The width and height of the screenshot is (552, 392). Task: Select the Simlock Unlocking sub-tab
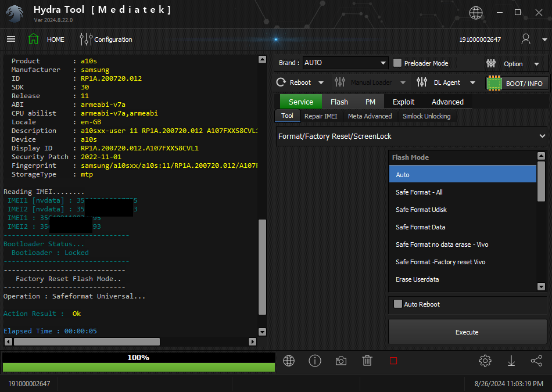click(x=426, y=116)
